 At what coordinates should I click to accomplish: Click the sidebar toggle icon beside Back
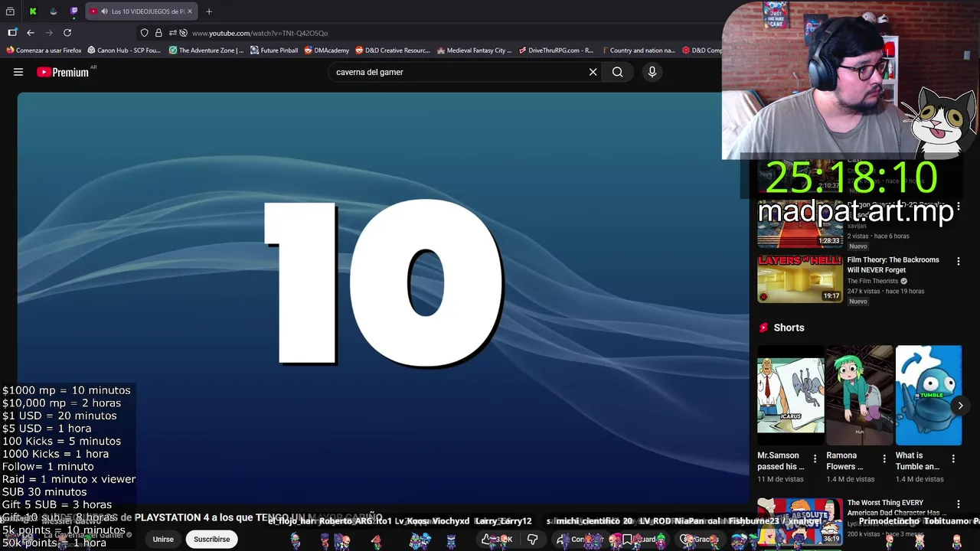click(12, 33)
